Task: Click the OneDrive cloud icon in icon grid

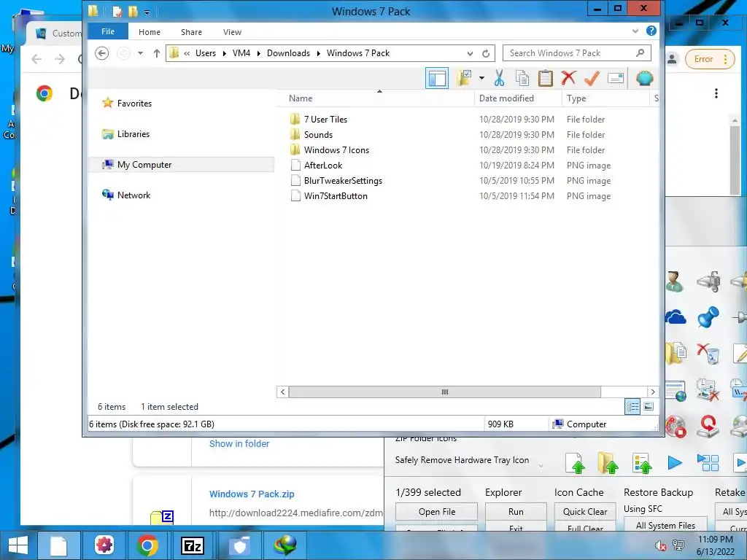Action: pyautogui.click(x=676, y=317)
